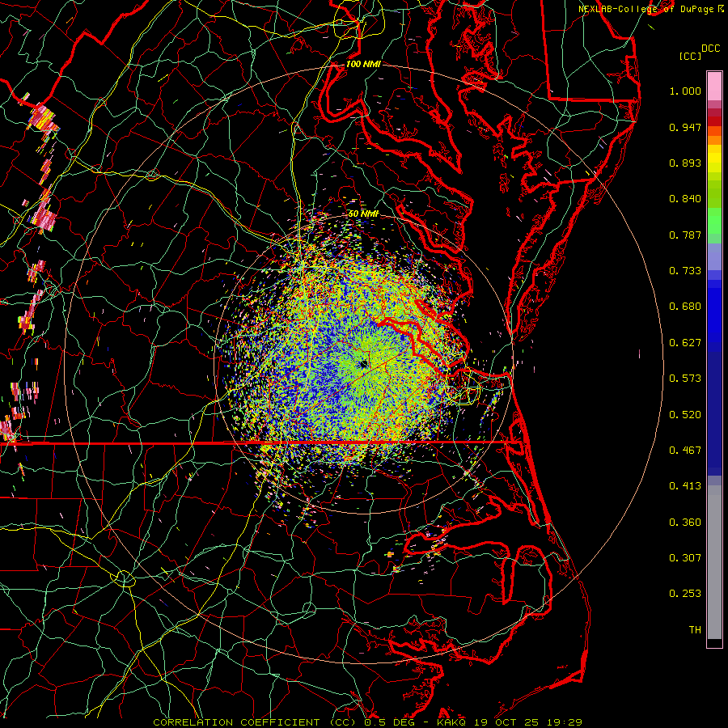The width and height of the screenshot is (728, 728).
Task: Click the 0.840 color scale label
Action: coord(685,199)
